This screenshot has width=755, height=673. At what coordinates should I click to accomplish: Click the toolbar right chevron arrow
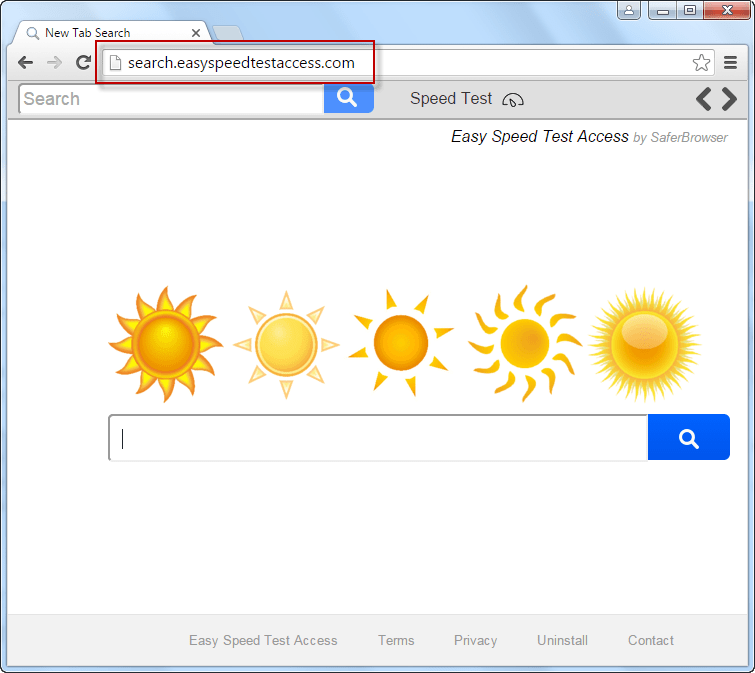(729, 99)
